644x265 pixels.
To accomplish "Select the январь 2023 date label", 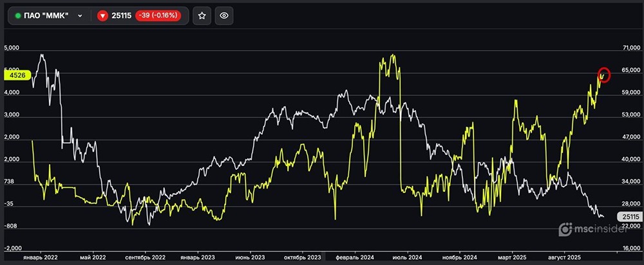I will coord(198,258).
